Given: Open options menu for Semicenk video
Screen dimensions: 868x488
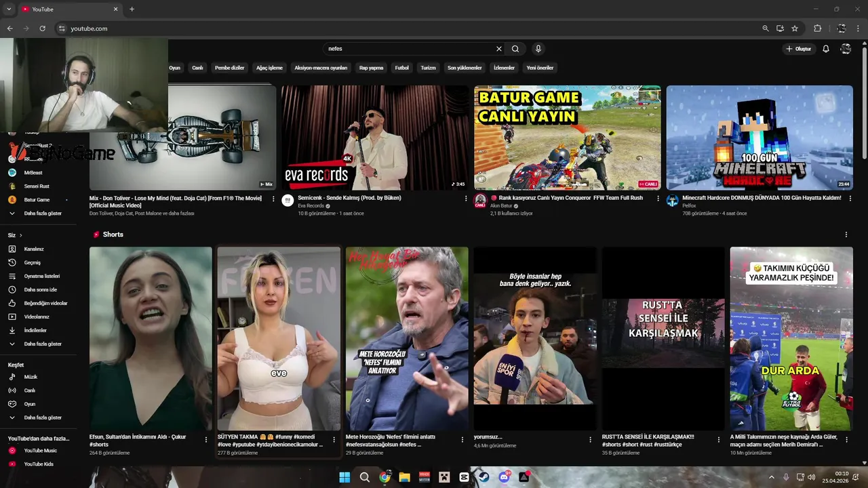Looking at the screenshot, I should coord(466,199).
